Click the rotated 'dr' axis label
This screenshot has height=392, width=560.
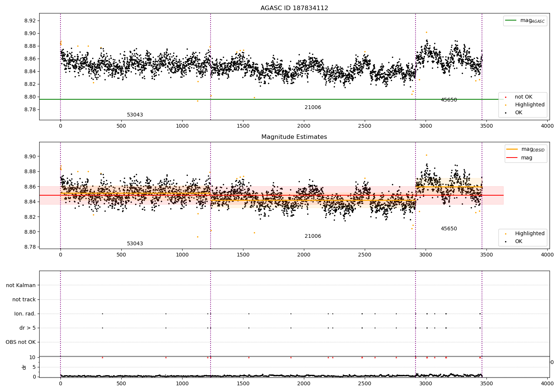tap(24, 367)
